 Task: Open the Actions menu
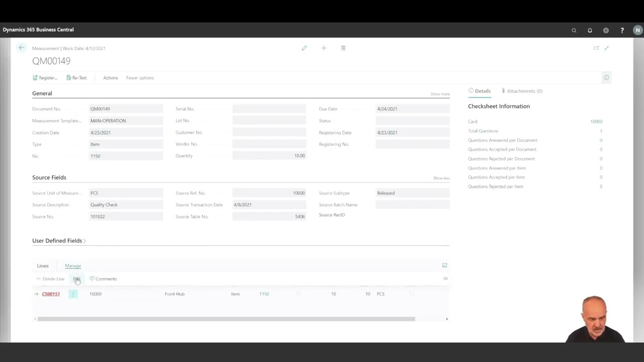pyautogui.click(x=110, y=78)
